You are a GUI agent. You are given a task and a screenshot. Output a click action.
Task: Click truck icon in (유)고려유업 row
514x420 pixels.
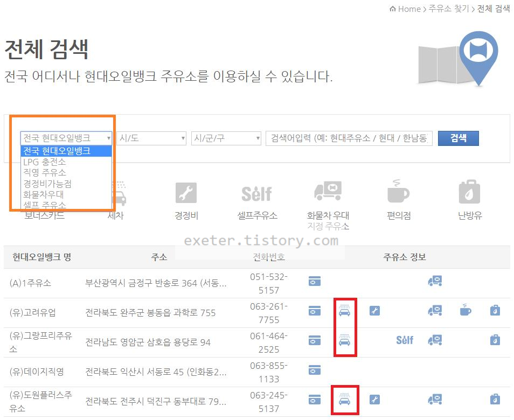(x=435, y=310)
